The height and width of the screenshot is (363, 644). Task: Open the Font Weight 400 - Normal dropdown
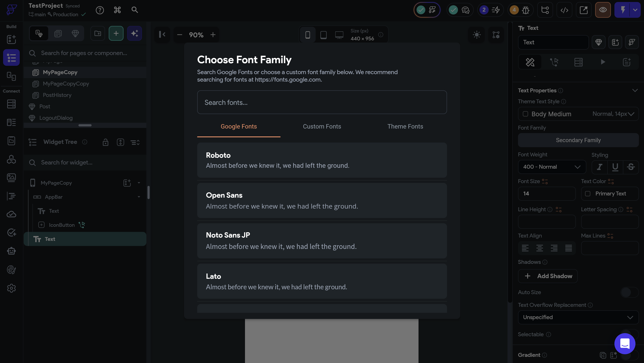[552, 167]
